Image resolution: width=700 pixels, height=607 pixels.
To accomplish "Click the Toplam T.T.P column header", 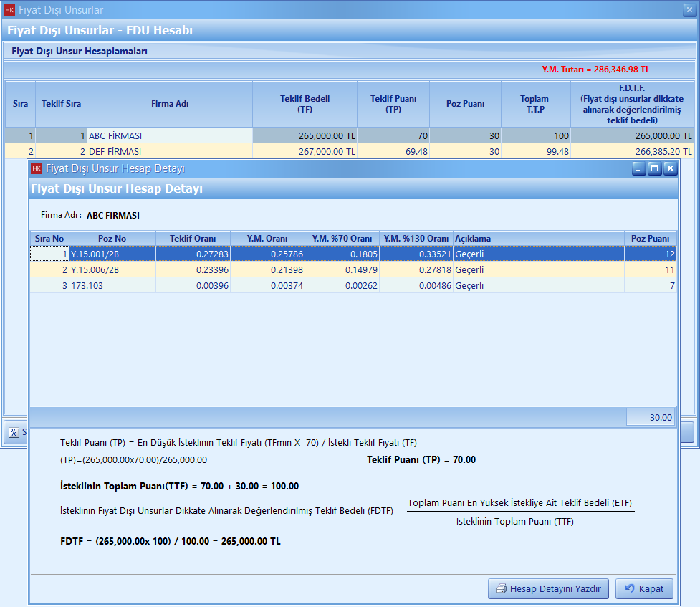I will coord(534,104).
